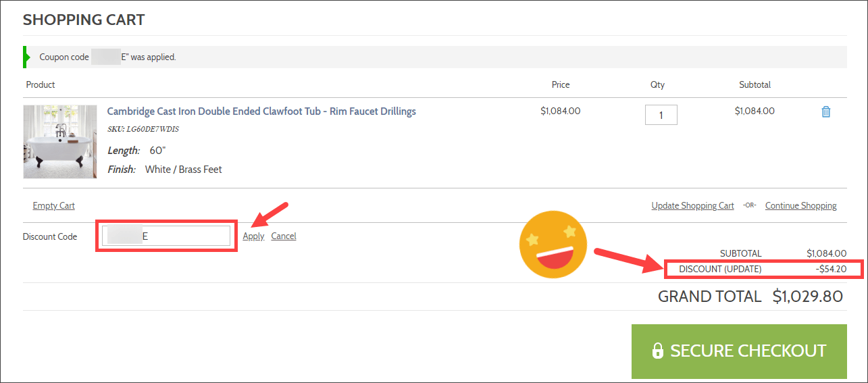Click the lock icon on the checkout button
Screen dimensions: 868x383
657,351
